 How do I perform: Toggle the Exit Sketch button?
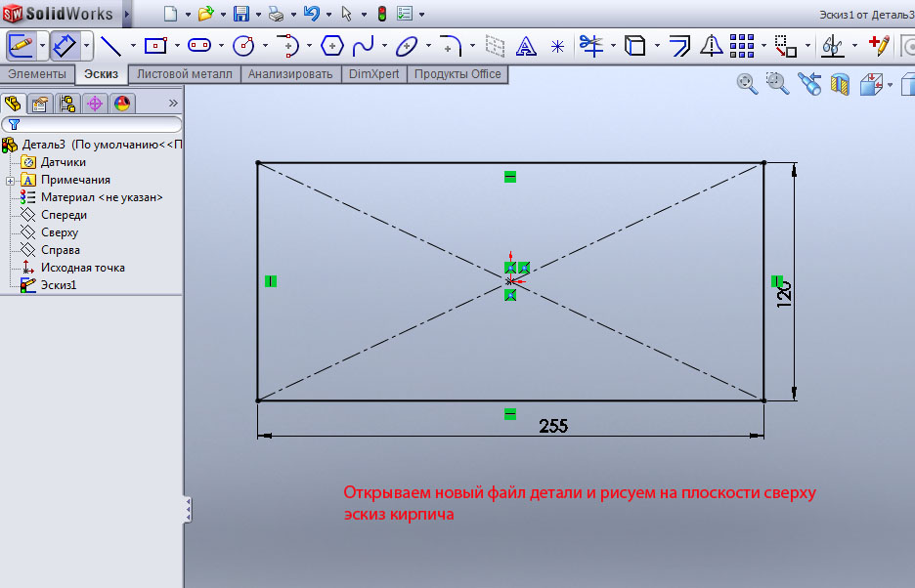[22, 45]
